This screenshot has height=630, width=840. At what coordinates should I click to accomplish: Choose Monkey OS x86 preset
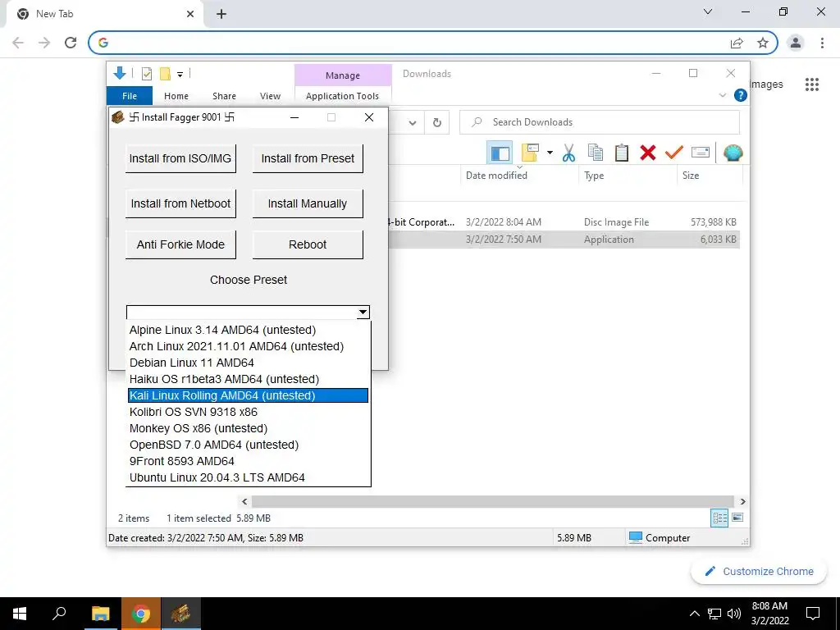pyautogui.click(x=248, y=428)
